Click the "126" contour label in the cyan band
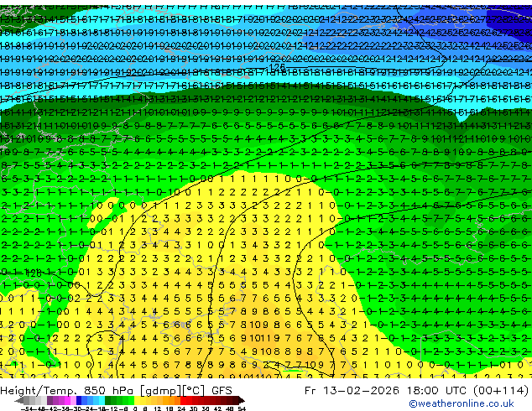 tap(277, 67)
